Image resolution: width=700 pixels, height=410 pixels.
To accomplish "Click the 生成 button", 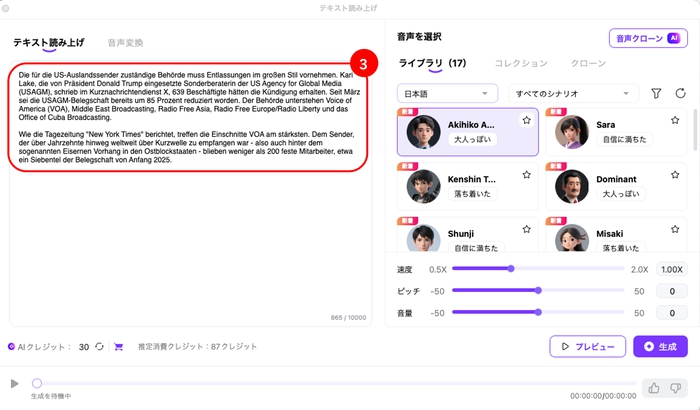I will pos(660,347).
